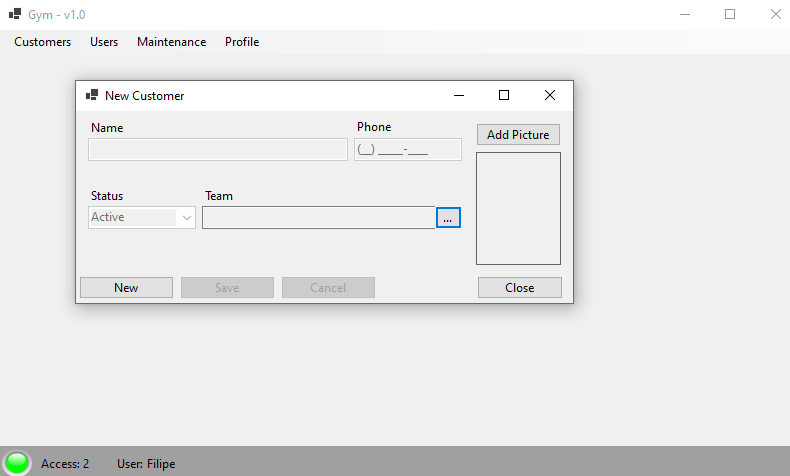Viewport: 790px width, 476px height.
Task: Click the Gym app icon in title bar
Action: [15, 14]
